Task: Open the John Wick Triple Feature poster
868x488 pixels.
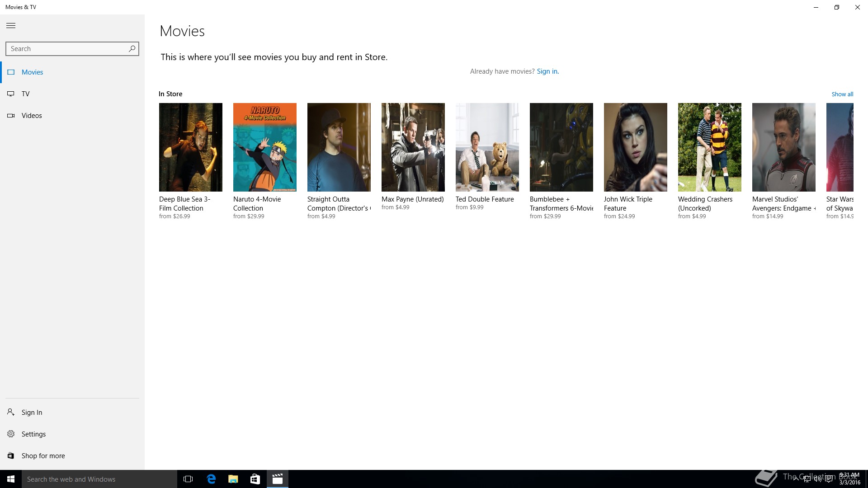Action: click(636, 147)
